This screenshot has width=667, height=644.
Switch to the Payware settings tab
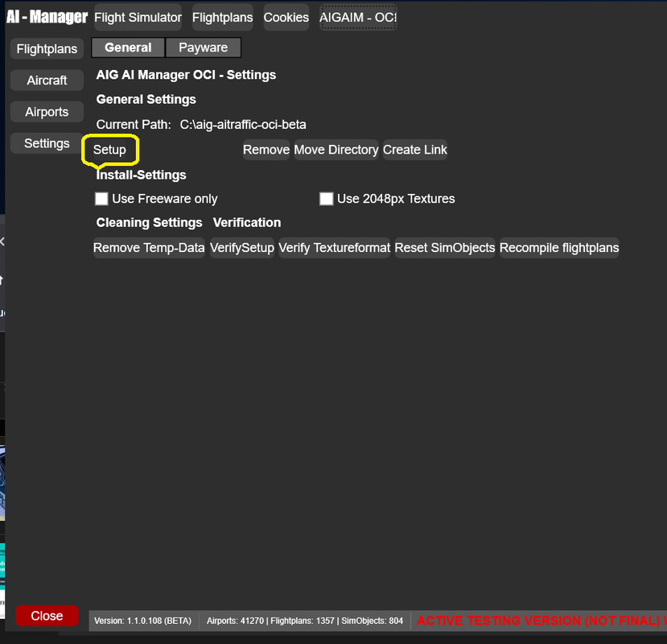click(204, 47)
